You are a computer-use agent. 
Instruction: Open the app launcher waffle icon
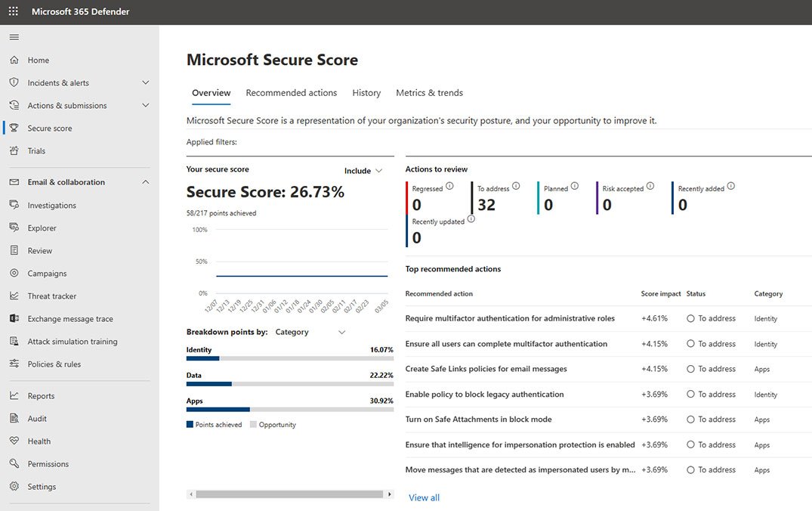[x=14, y=12]
